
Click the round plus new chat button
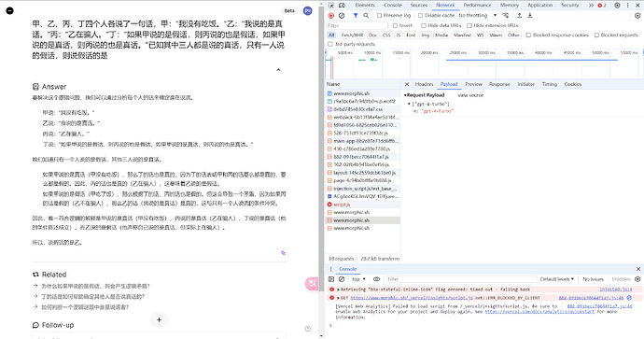point(159,319)
